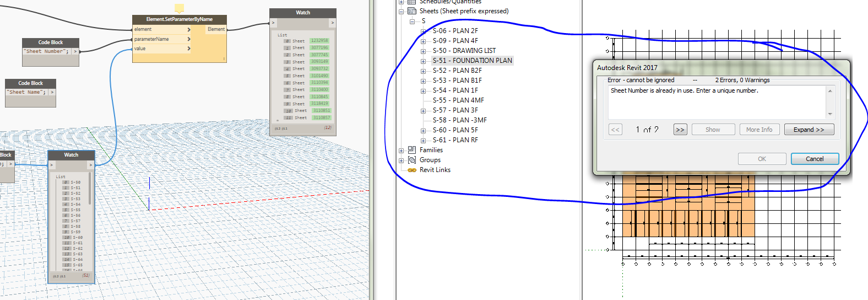
Task: Click element ID 1232958 in Watch list
Action: click(x=319, y=41)
